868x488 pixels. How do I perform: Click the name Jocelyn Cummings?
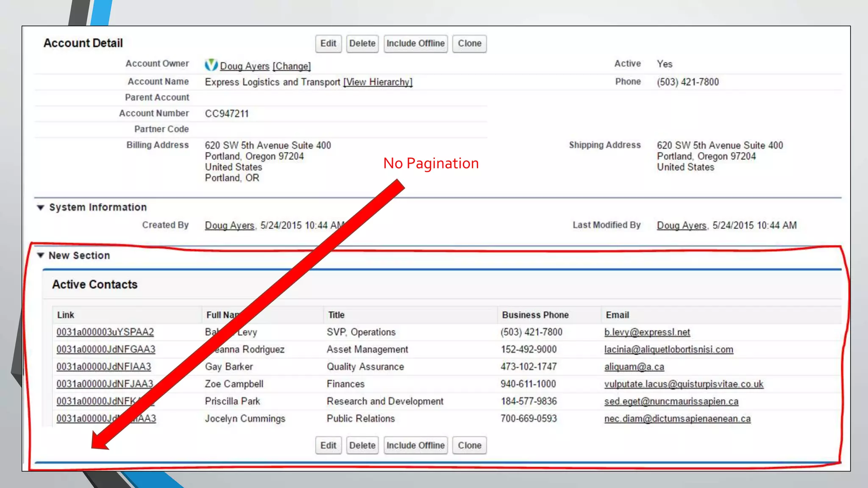point(245,419)
